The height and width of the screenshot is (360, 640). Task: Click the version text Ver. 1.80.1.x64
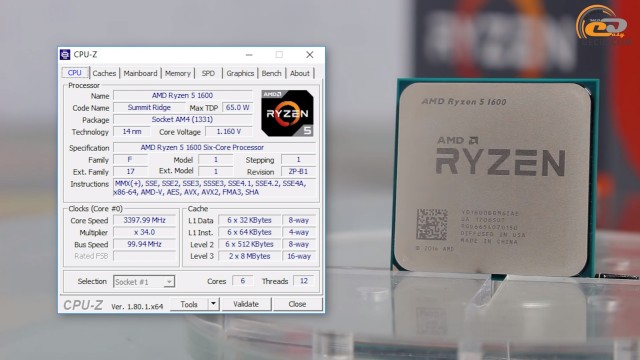[x=137, y=307]
